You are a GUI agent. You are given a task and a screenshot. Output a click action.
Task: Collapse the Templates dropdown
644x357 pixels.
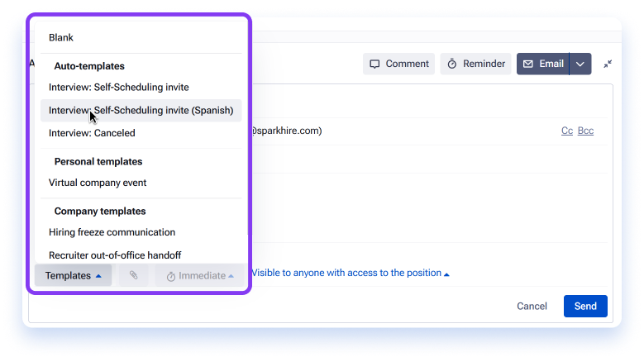(x=73, y=275)
